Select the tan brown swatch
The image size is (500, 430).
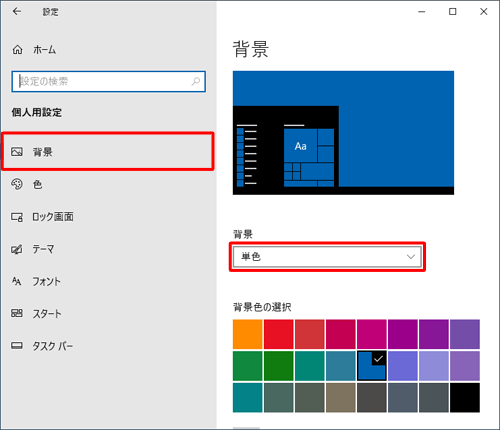[x=341, y=397]
